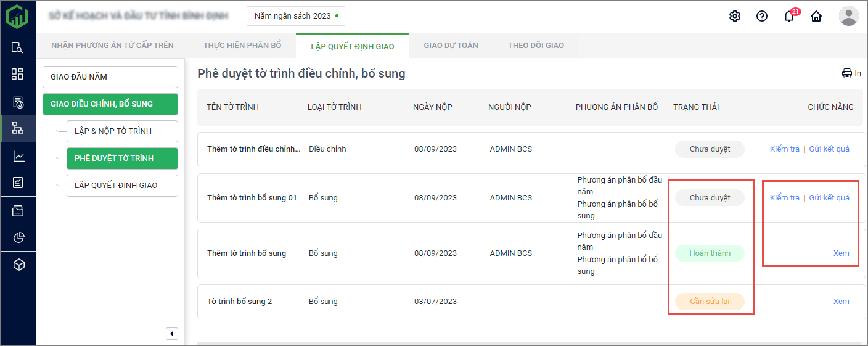The width and height of the screenshot is (868, 346).
Task: Open the Năm ngân sách 2023 selector
Action: coord(296,16)
